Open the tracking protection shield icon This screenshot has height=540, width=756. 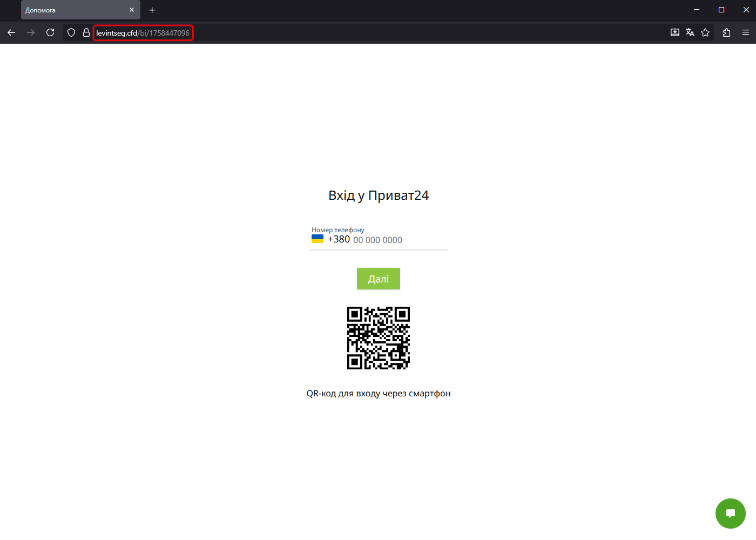click(x=71, y=33)
